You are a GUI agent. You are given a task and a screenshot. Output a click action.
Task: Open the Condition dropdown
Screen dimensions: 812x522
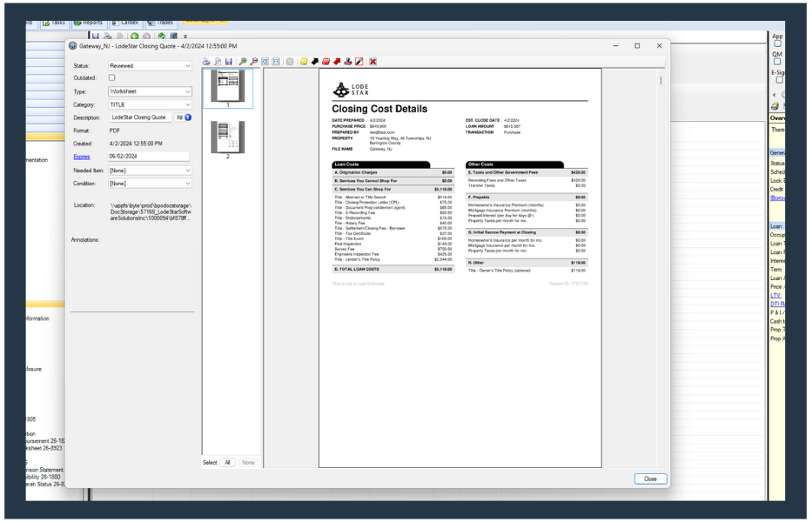151,184
